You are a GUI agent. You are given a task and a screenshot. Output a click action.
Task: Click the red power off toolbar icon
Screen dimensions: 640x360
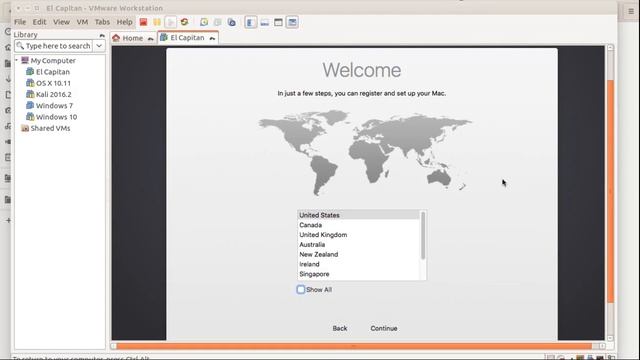[143, 22]
